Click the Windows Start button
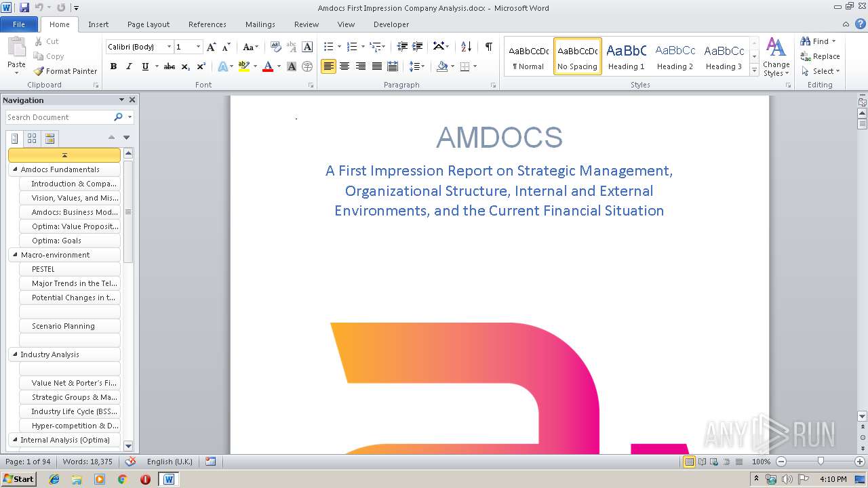Viewport: 868px width, 488px height. (x=18, y=479)
